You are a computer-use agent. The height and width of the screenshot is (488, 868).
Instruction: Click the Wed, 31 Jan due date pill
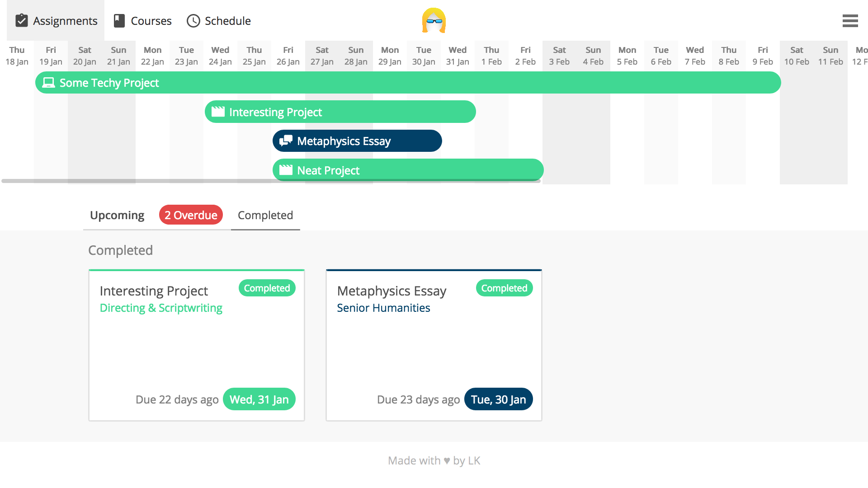(259, 399)
